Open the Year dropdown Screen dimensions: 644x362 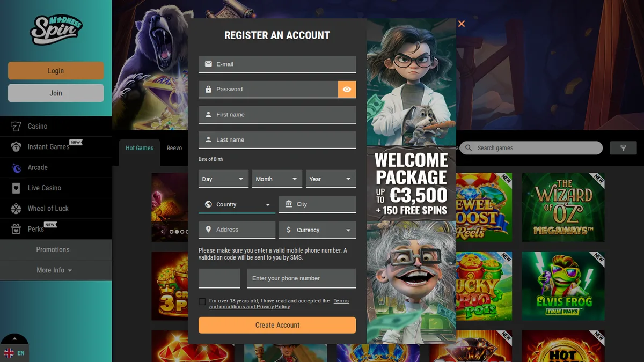coord(331,179)
